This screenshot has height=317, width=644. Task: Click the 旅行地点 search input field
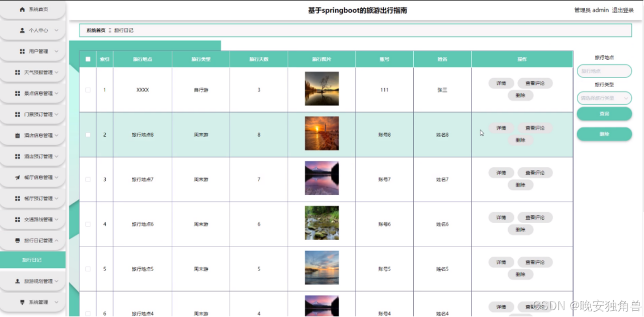[x=604, y=71]
